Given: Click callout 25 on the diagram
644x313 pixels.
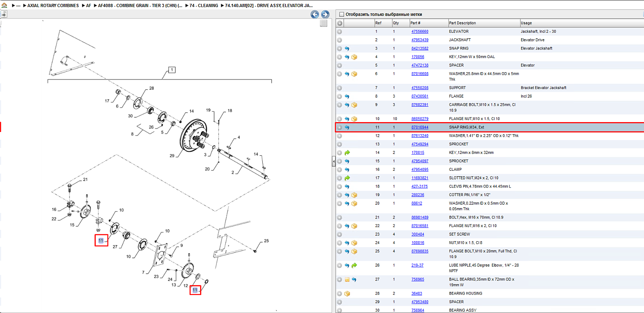Looking at the screenshot, I should pyautogui.click(x=266, y=240).
